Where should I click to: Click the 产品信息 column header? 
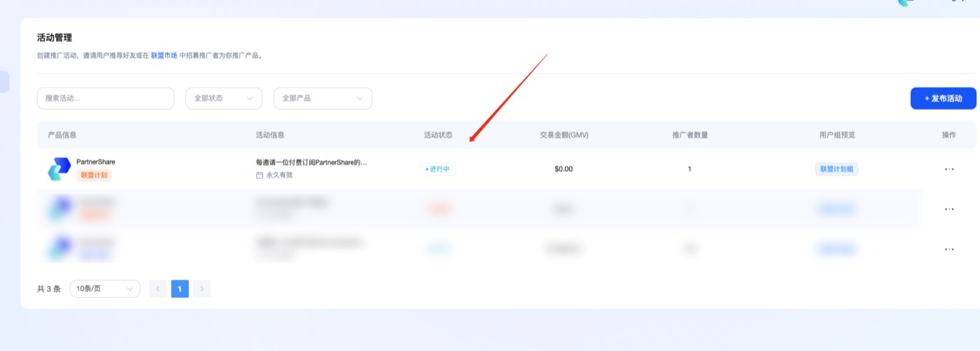[x=62, y=135]
